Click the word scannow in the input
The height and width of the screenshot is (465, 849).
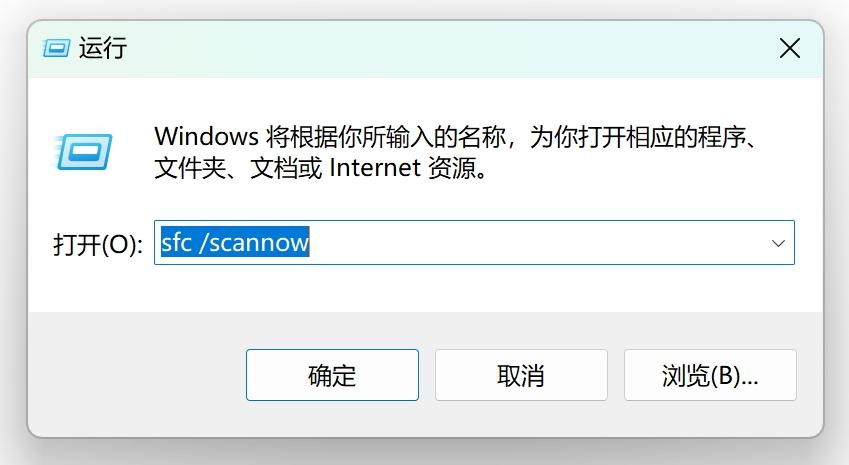(259, 243)
